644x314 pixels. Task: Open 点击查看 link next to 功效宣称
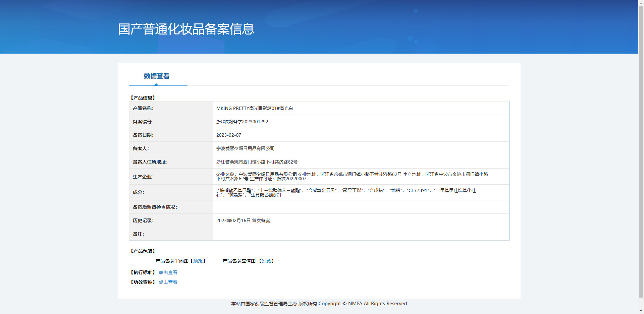[x=168, y=282]
